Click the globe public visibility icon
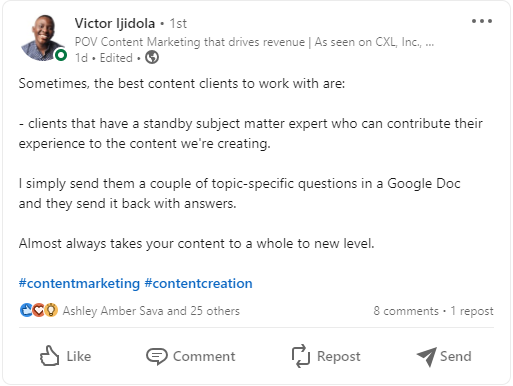 (x=152, y=57)
